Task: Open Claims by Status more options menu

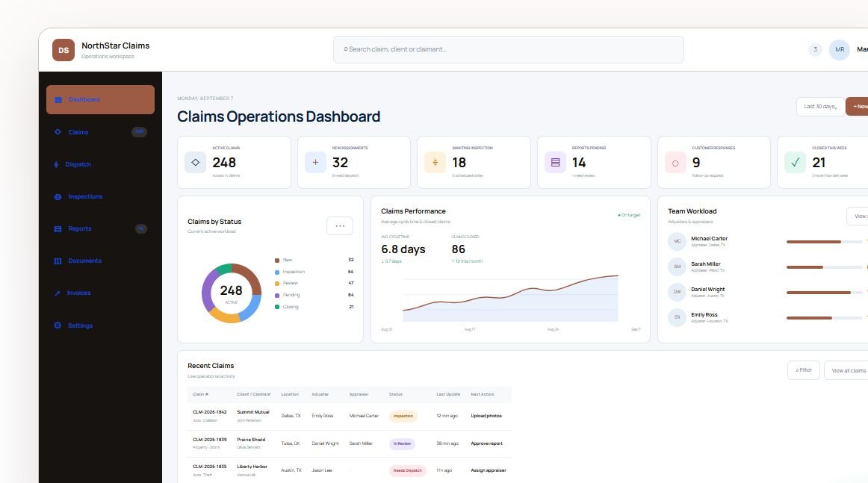Action: 340,225
